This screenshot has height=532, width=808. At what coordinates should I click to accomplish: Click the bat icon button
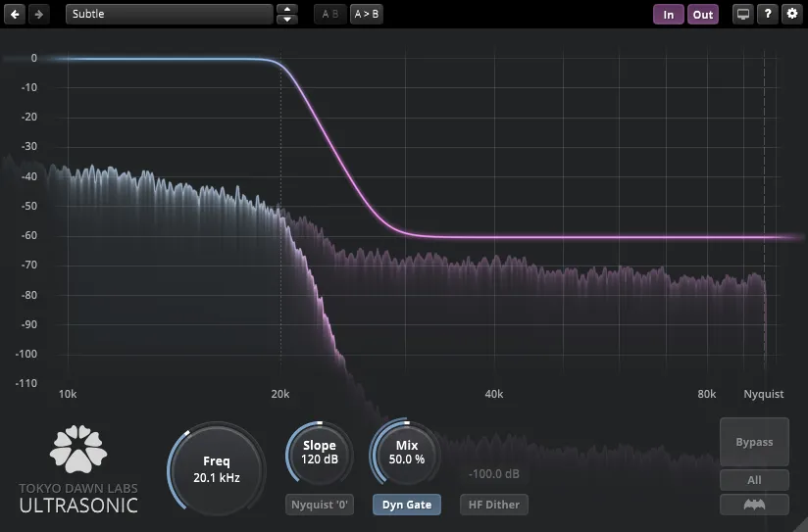(754, 505)
